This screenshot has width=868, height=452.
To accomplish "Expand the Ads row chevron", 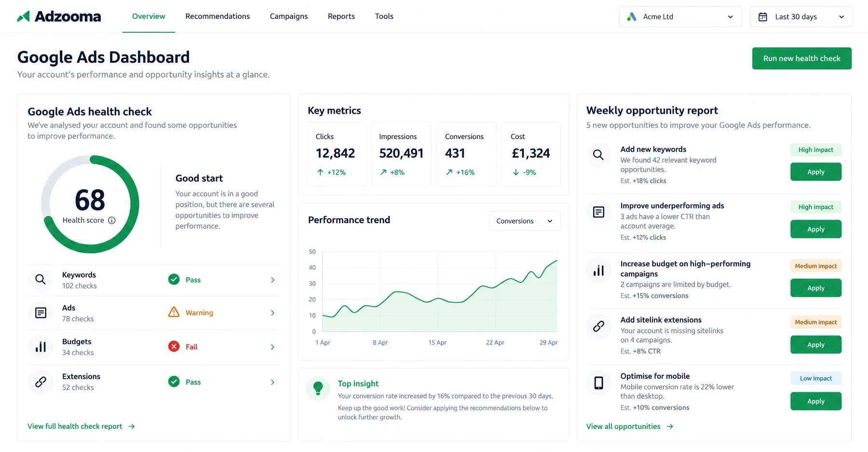I will pos(272,313).
